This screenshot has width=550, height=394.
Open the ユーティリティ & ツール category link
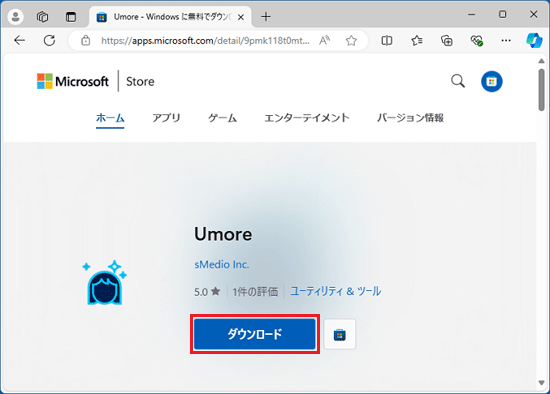(336, 291)
